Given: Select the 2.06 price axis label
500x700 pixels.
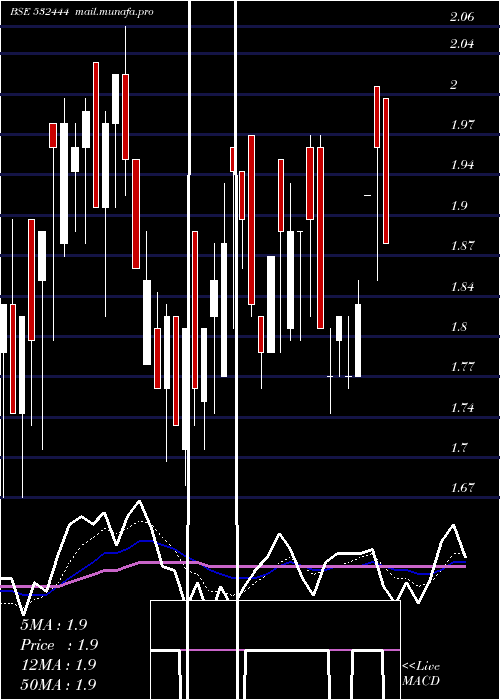Looking at the screenshot, I should (x=462, y=17).
